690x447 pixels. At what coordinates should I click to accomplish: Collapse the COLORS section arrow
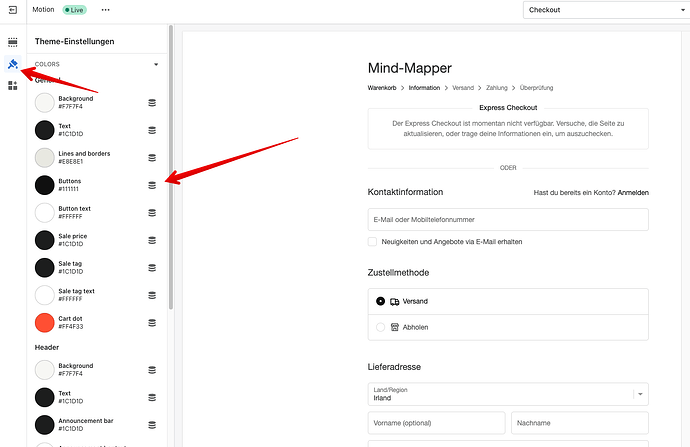pyautogui.click(x=156, y=64)
